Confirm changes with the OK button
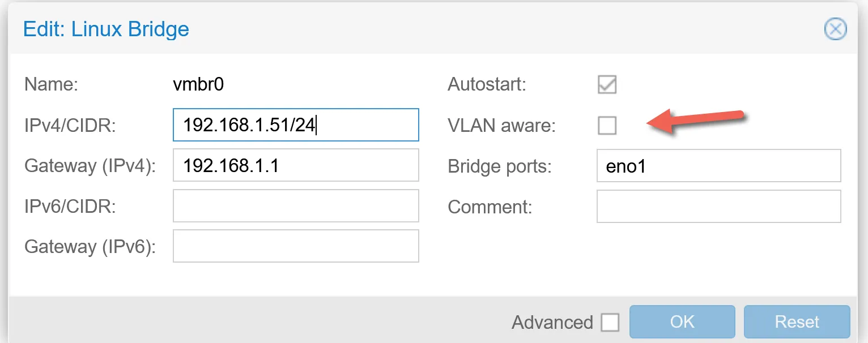The width and height of the screenshot is (868, 343). pyautogui.click(x=682, y=321)
